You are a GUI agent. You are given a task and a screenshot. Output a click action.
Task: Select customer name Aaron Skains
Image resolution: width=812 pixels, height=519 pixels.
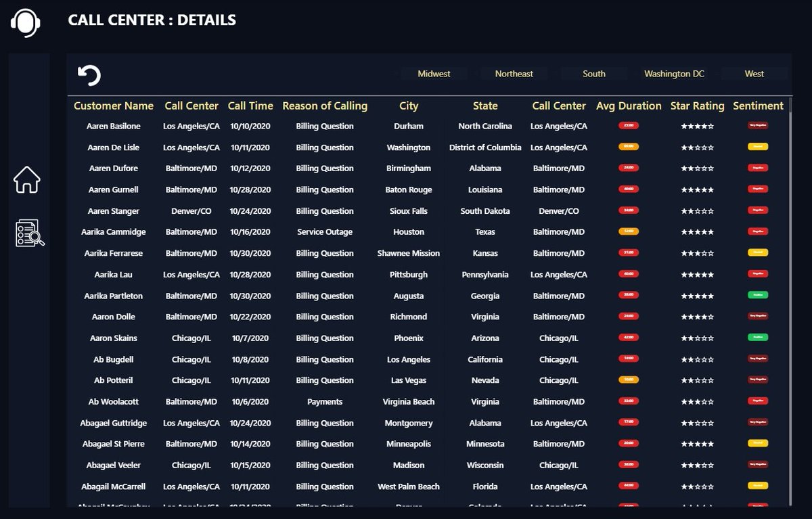(114, 338)
